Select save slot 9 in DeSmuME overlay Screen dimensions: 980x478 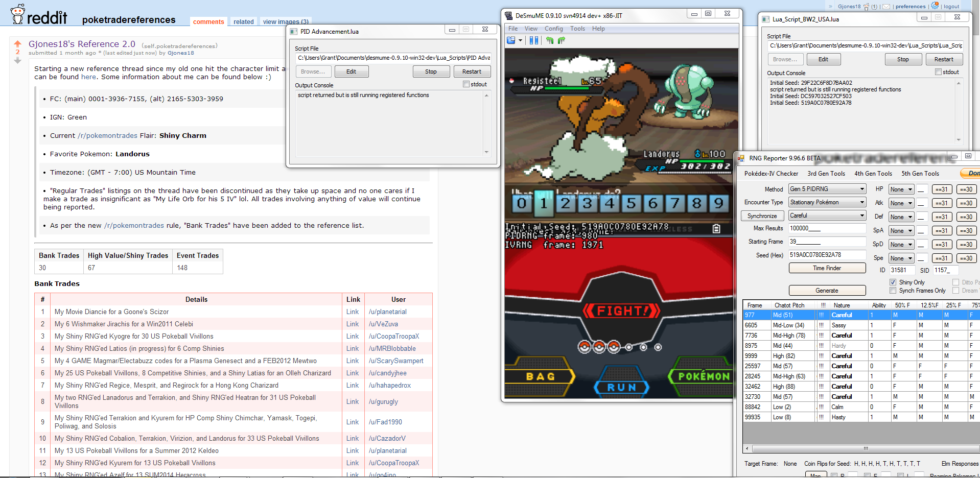(x=718, y=203)
